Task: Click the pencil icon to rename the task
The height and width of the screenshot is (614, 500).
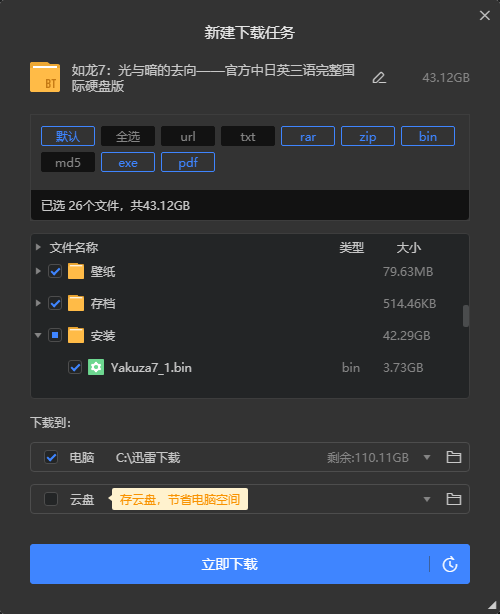Action: coord(379,78)
